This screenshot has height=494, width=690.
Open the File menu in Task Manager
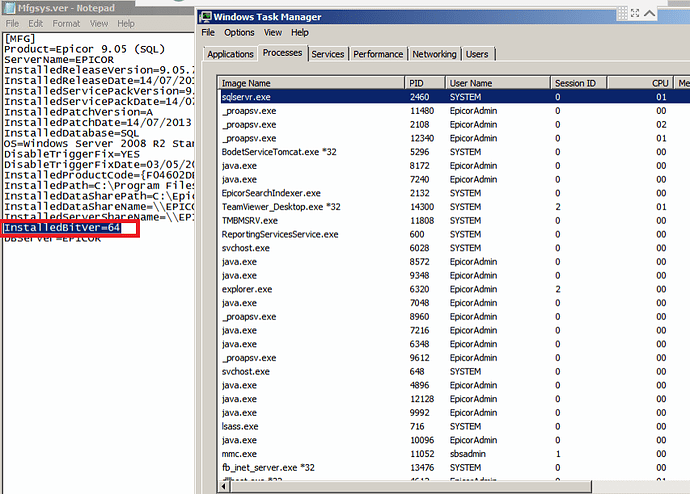point(208,33)
